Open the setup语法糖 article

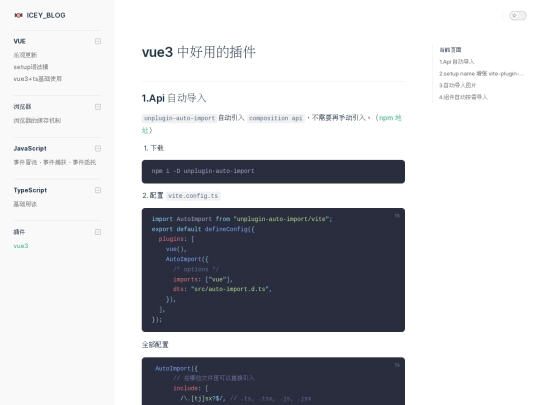31,67
